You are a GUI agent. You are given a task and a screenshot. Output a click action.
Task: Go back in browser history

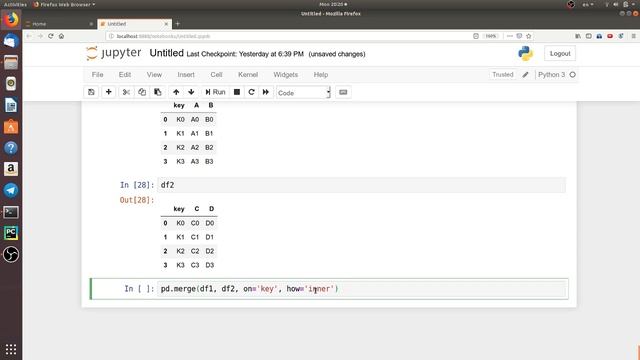[x=29, y=36]
